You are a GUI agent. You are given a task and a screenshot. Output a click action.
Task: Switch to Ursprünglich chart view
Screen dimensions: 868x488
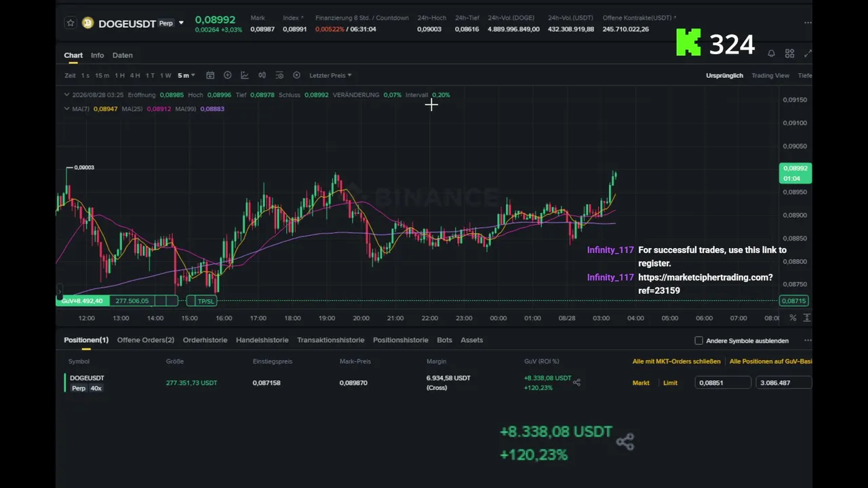(724, 75)
